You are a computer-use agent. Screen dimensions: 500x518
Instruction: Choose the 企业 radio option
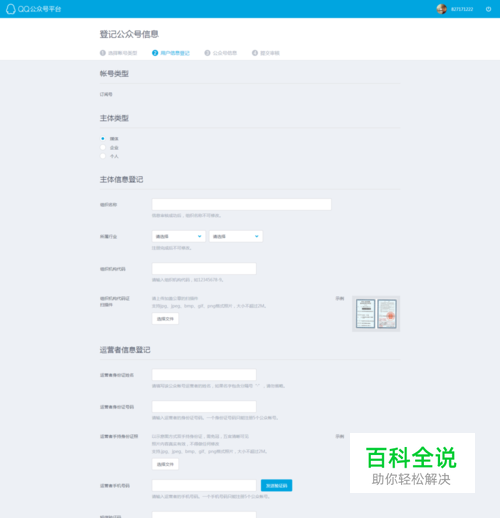(x=103, y=147)
